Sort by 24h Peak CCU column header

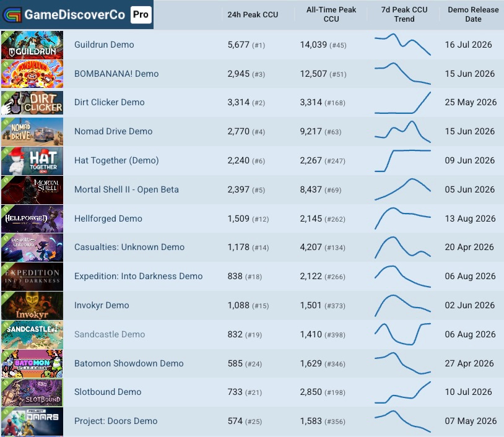(x=253, y=14)
